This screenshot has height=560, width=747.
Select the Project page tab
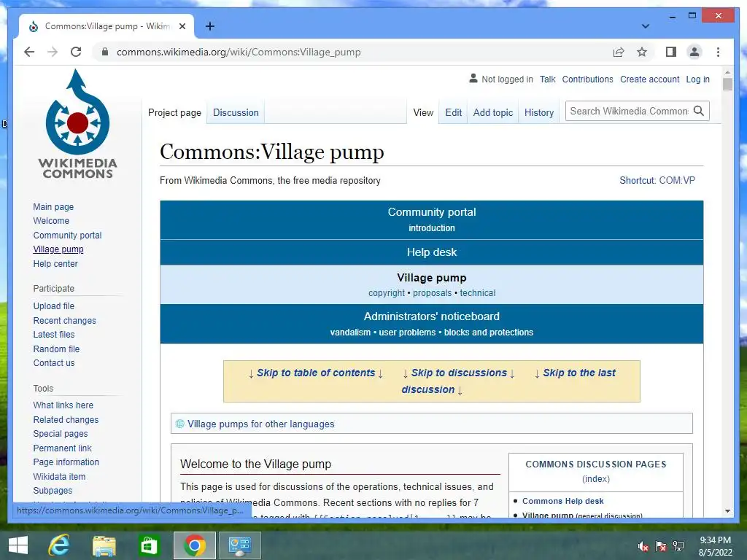point(174,113)
